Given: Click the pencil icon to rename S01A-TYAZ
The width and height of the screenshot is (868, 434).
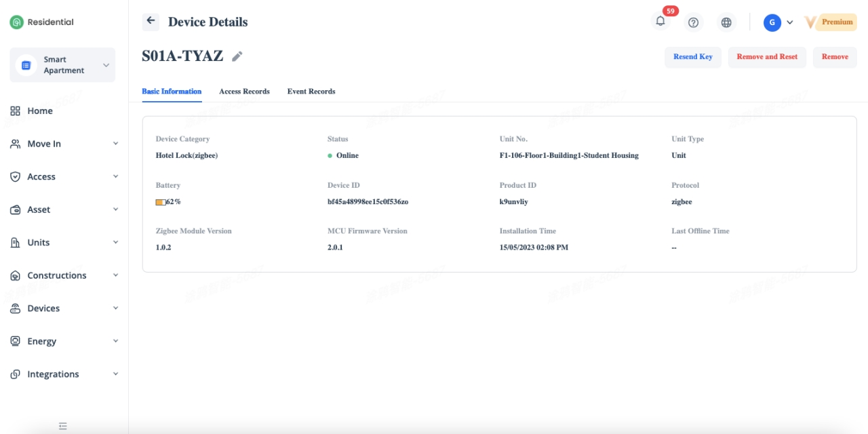Looking at the screenshot, I should tap(237, 57).
